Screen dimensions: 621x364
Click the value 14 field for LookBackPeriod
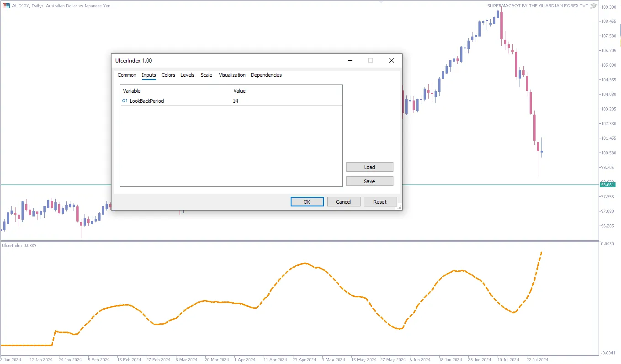click(286, 101)
